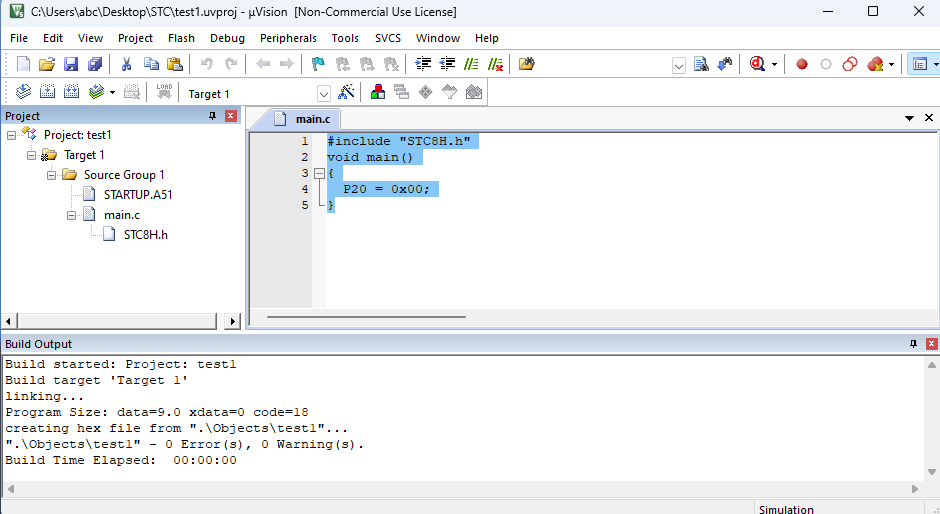
Task: Click the Batch Build icon
Action: pyautogui.click(x=96, y=92)
